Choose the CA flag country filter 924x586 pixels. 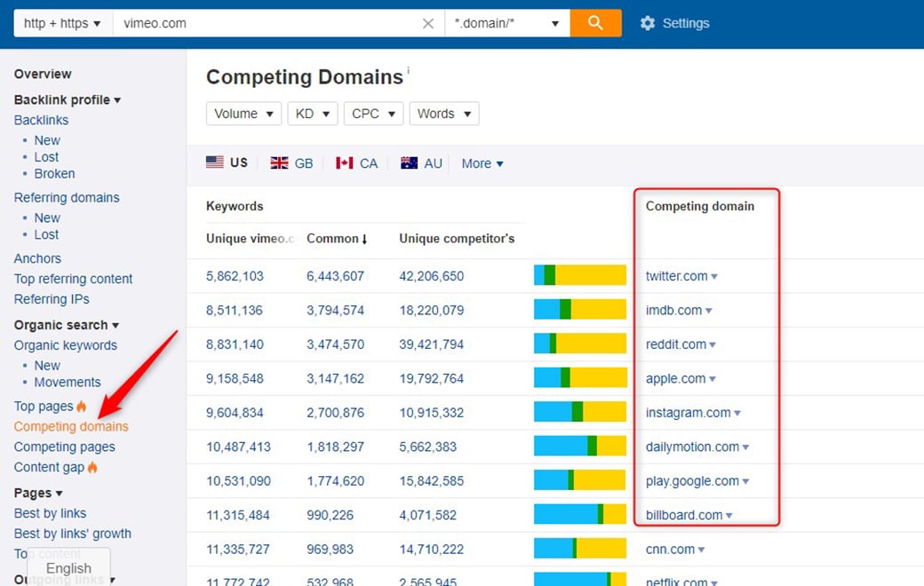click(x=356, y=163)
